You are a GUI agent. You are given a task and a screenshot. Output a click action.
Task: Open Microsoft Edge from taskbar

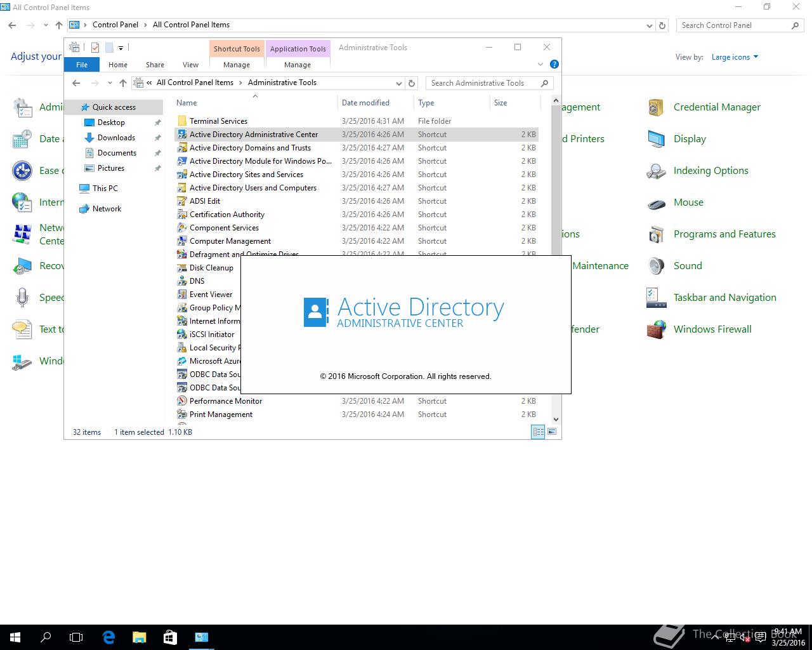[x=108, y=637]
